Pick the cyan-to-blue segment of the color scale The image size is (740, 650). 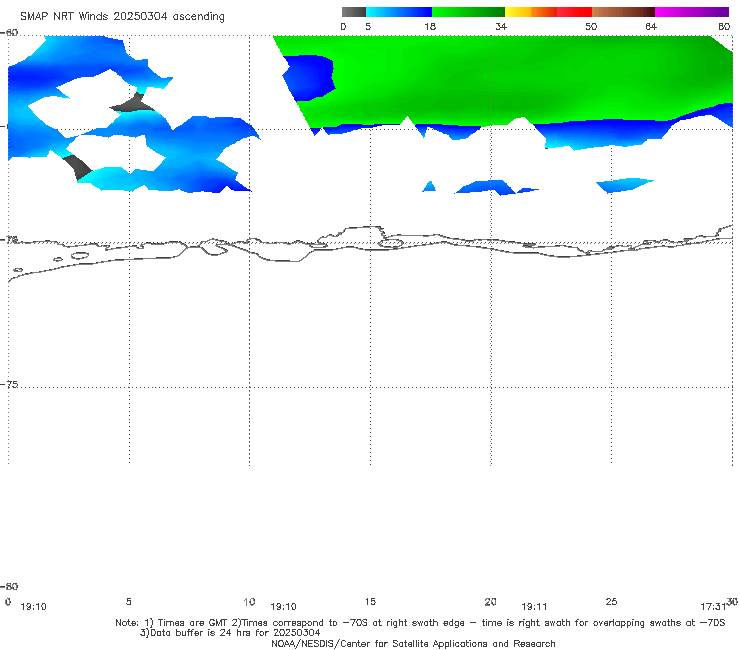click(x=399, y=12)
